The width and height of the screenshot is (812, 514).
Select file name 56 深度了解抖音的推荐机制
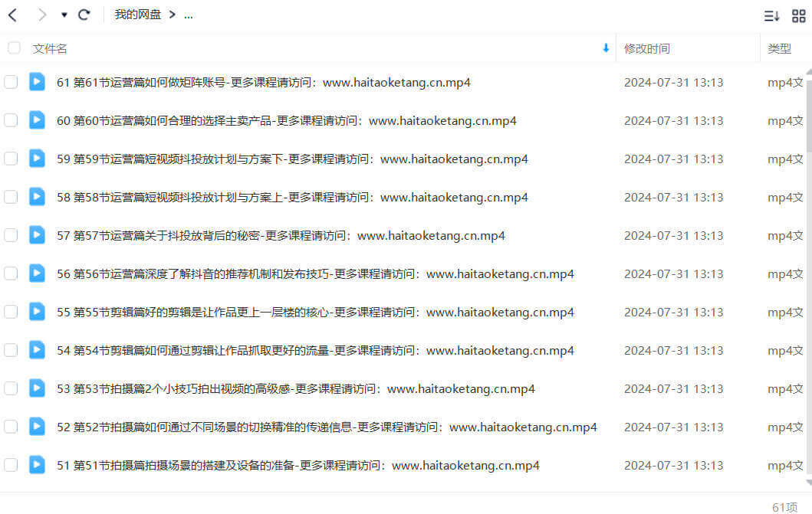tap(315, 274)
